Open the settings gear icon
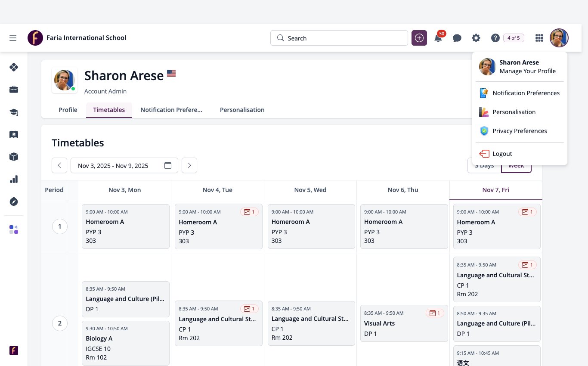The image size is (588, 366). click(x=476, y=38)
